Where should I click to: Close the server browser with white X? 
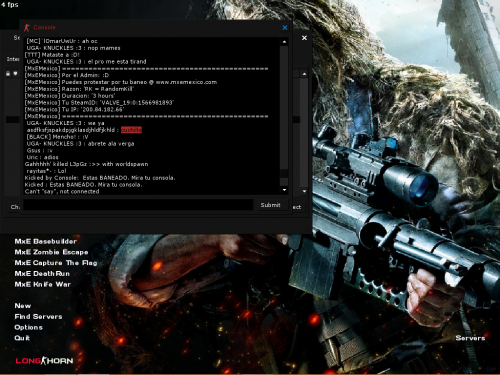pos(304,38)
